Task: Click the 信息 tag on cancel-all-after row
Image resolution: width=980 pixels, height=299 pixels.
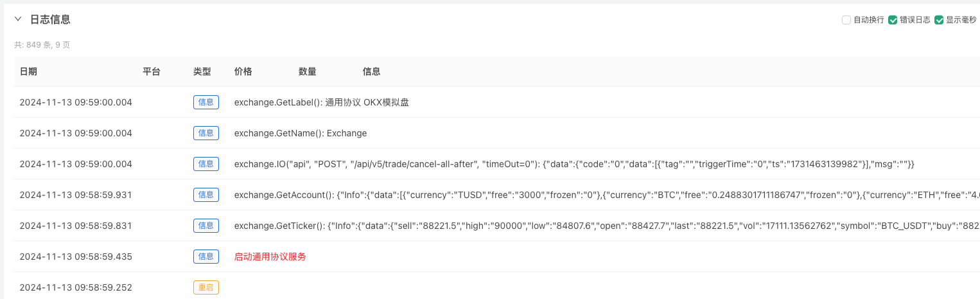Action: (206, 164)
